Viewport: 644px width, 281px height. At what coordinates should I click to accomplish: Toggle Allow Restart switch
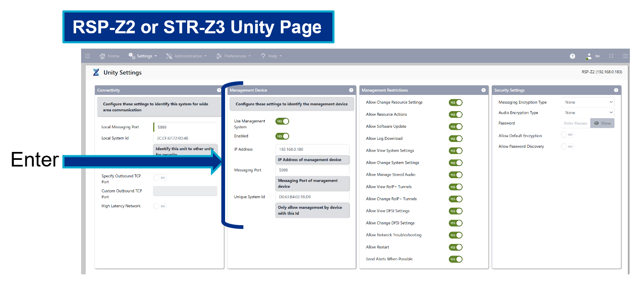[x=456, y=247]
